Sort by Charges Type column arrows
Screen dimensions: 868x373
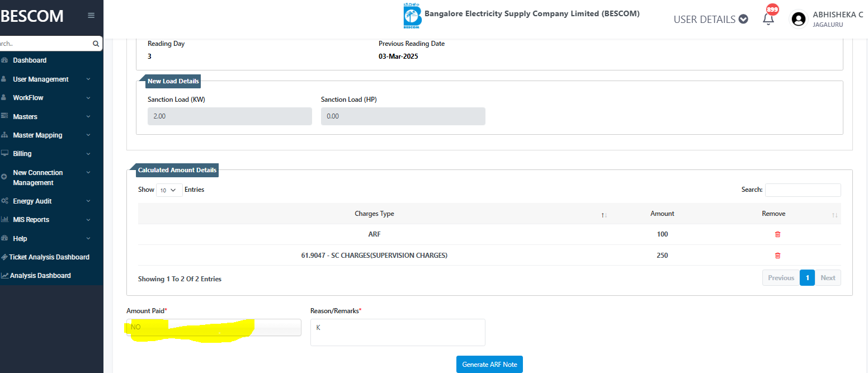pyautogui.click(x=604, y=215)
